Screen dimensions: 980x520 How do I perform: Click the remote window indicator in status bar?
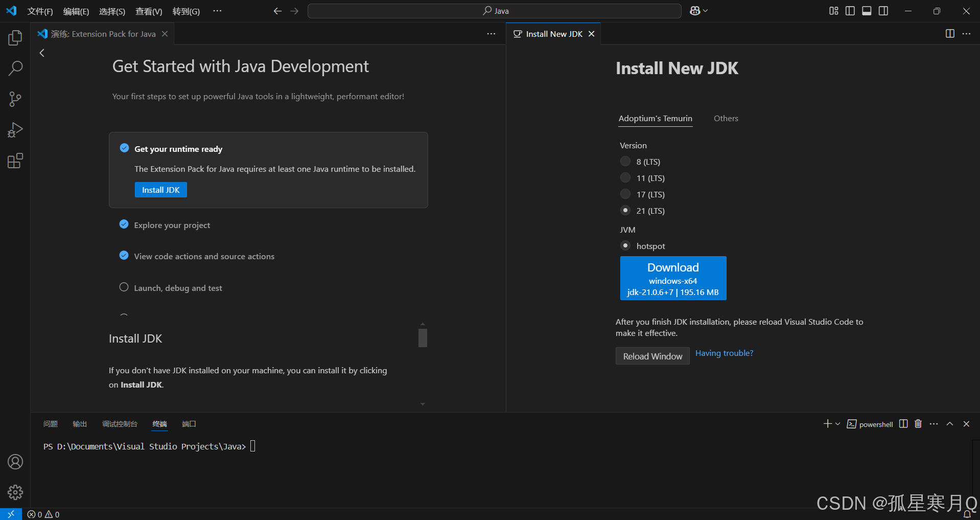(x=11, y=514)
